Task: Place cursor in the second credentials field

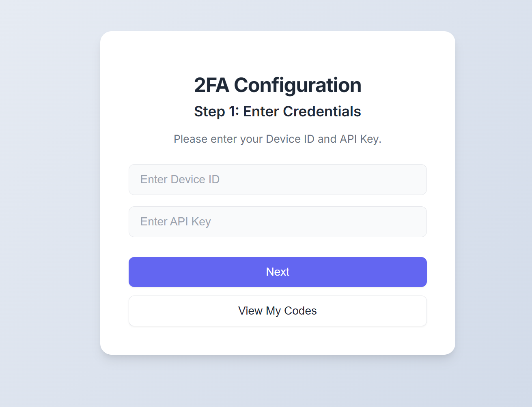Action: coord(278,222)
